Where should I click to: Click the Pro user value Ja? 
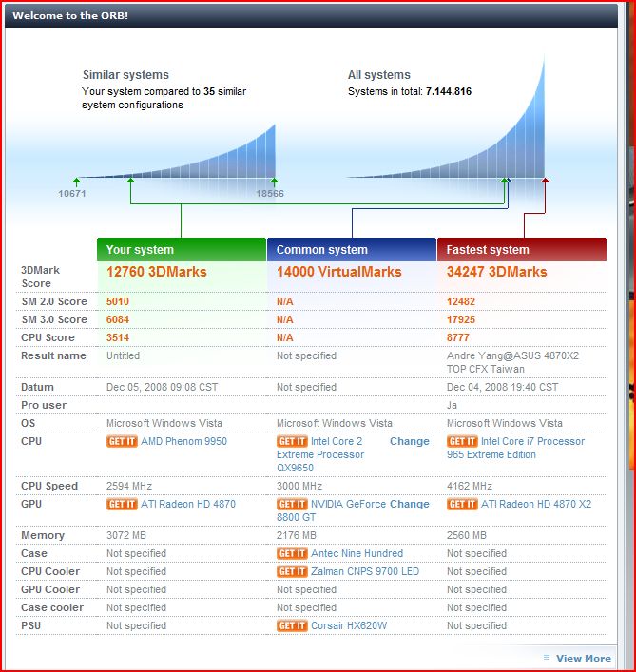coord(452,406)
